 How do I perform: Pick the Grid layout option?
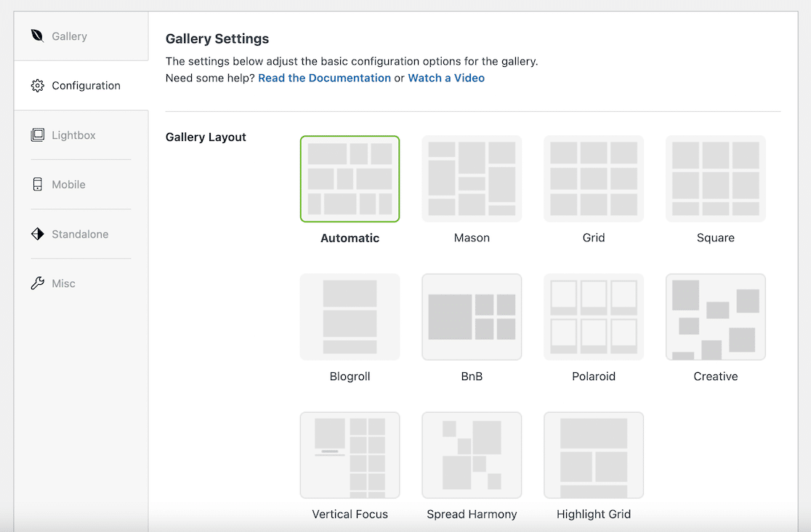594,179
